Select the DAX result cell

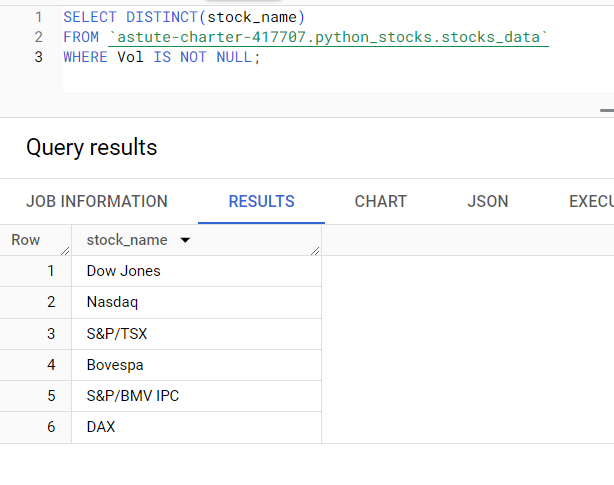click(x=197, y=427)
